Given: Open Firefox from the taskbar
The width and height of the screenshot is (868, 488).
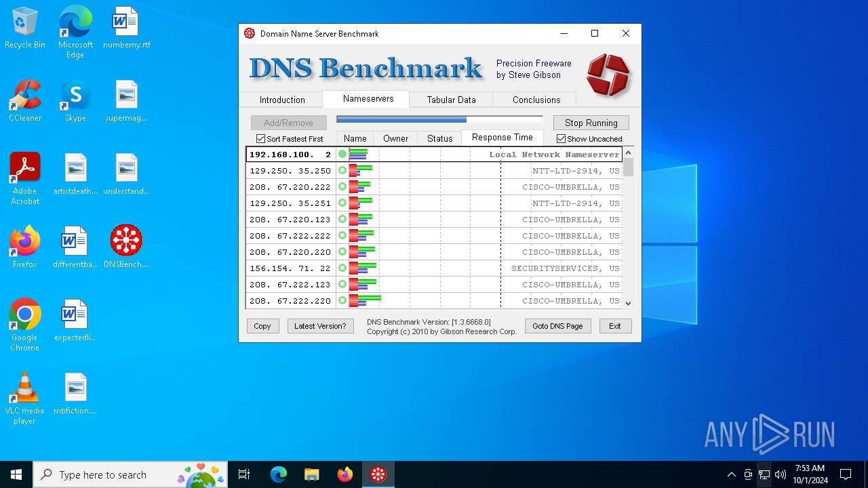Looking at the screenshot, I should point(344,474).
